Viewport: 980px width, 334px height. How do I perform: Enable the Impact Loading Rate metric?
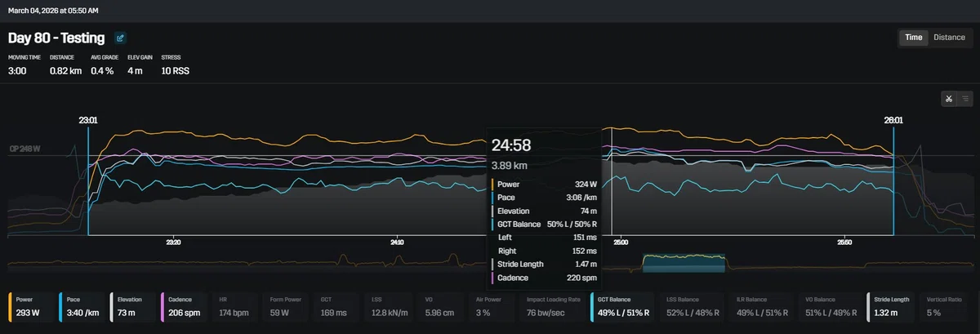551,306
